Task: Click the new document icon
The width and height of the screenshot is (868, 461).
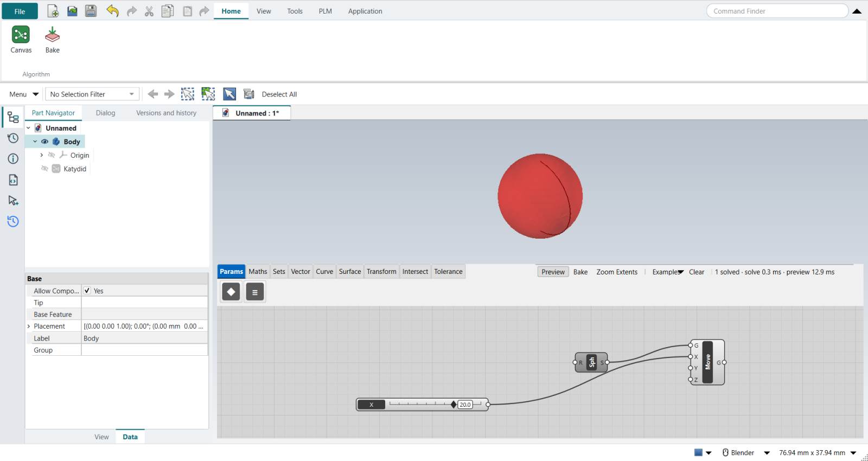Action: (x=53, y=11)
